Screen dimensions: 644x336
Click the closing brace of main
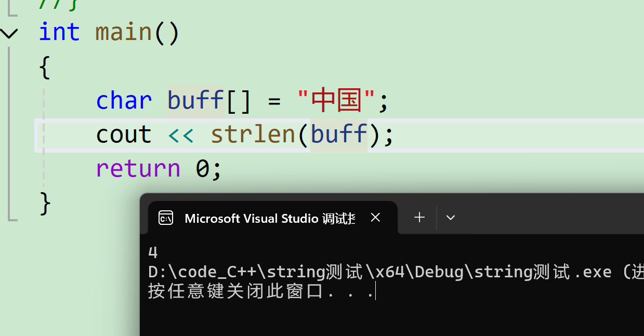point(45,204)
